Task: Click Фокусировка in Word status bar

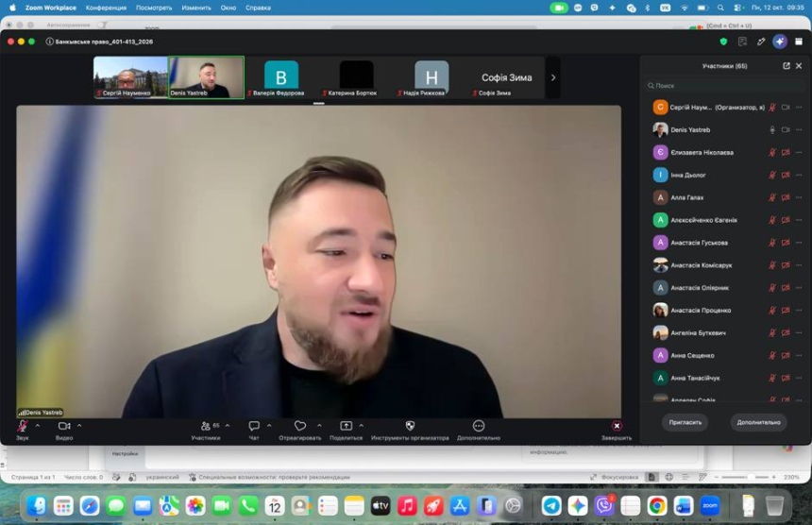Action: pos(615,477)
